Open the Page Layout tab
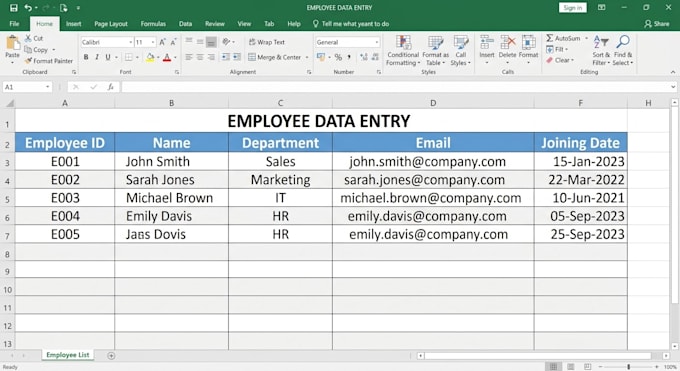Image resolution: width=680 pixels, height=371 pixels. click(x=111, y=24)
